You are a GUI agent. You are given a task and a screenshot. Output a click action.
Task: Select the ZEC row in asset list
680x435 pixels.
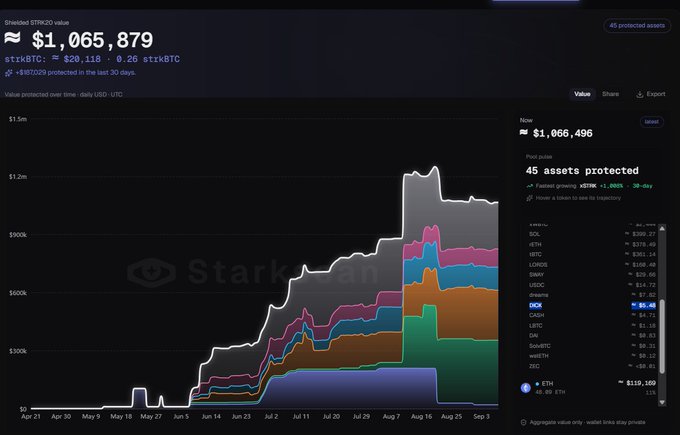(x=592, y=366)
